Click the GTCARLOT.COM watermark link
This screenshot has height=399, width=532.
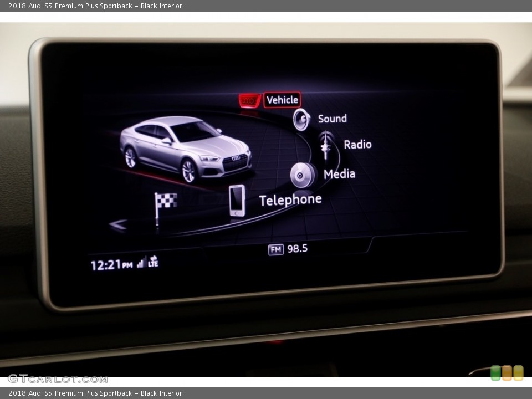[58, 378]
